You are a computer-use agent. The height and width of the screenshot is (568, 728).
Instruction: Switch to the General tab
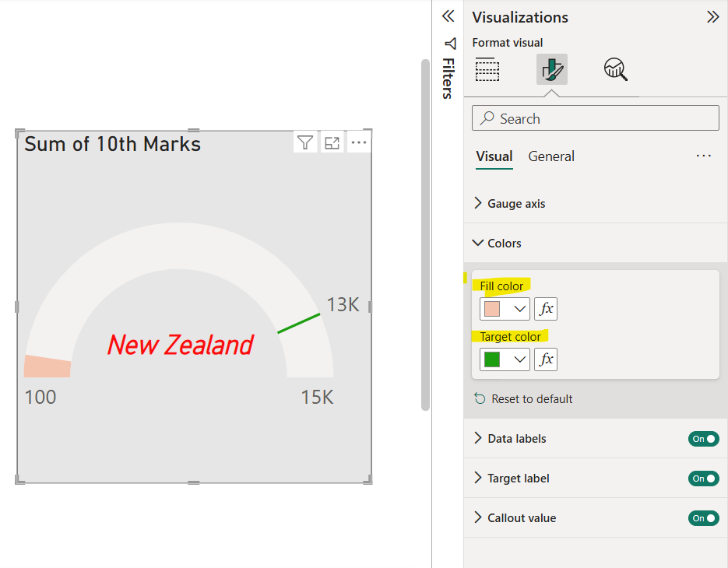click(x=550, y=156)
